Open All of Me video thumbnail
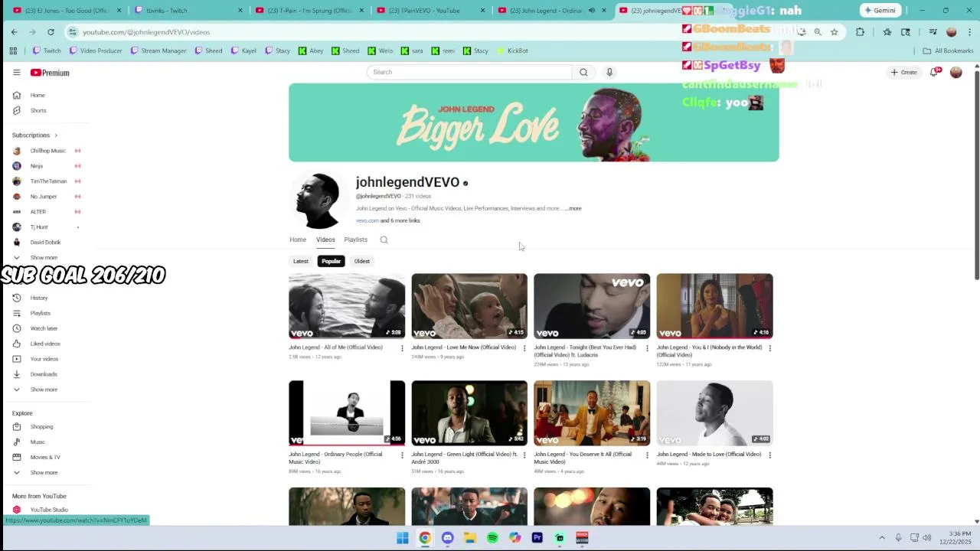This screenshot has width=980, height=551. point(347,306)
